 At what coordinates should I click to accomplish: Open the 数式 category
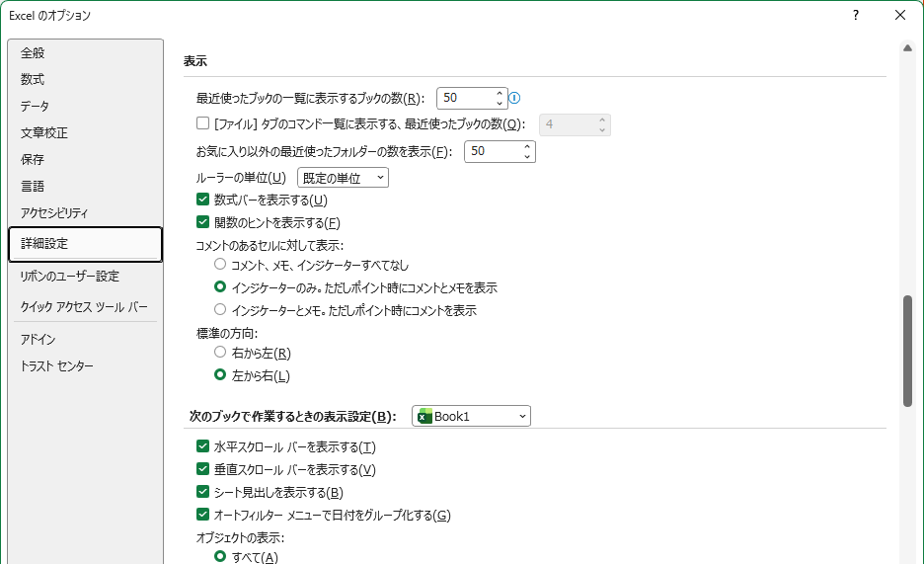[x=86, y=80]
